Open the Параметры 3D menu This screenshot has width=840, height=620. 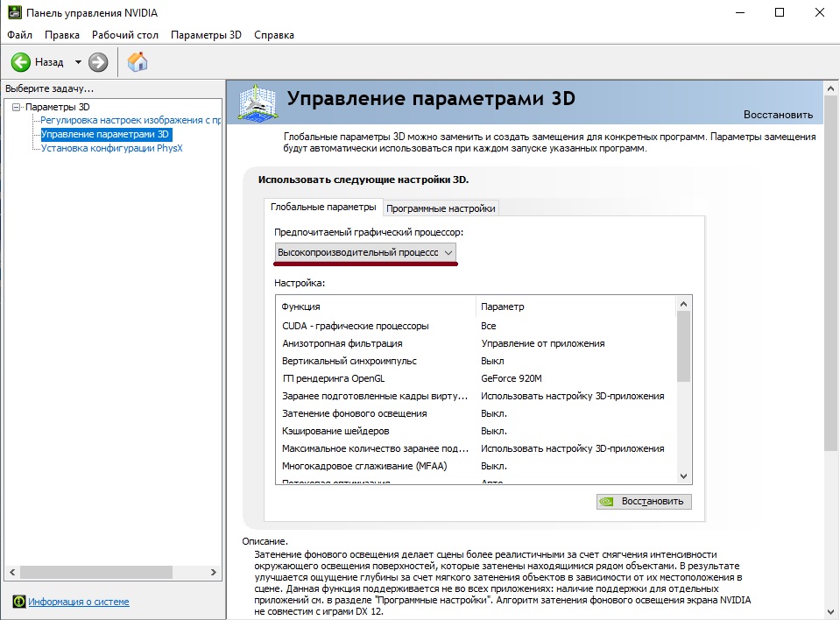[x=206, y=35]
